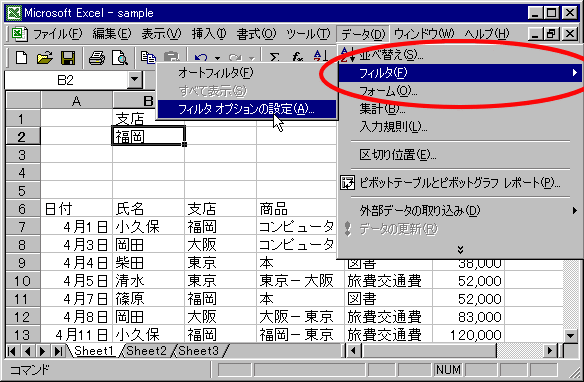Open a file with the Open folder icon

[45, 58]
